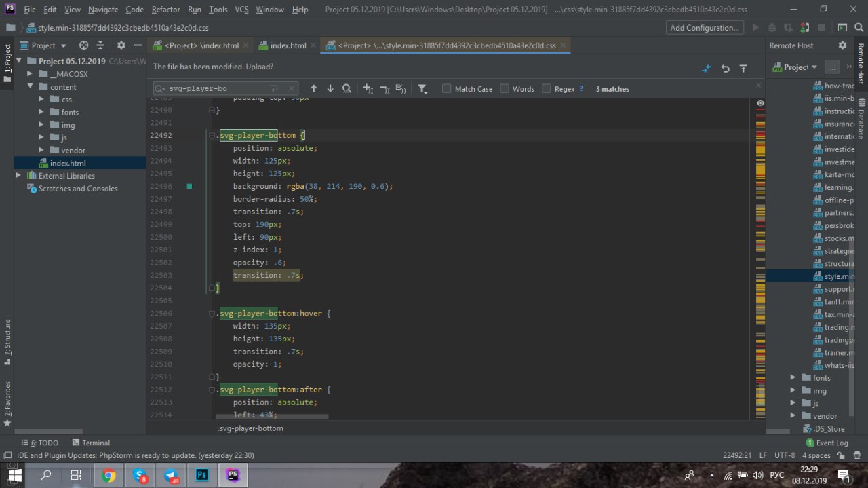Viewport: 868px width, 488px height.
Task: Go to previous search occurrence arrow
Action: point(313,89)
